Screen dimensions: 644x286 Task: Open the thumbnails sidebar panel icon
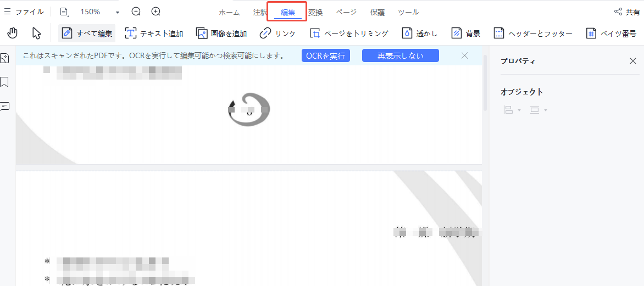point(4,59)
